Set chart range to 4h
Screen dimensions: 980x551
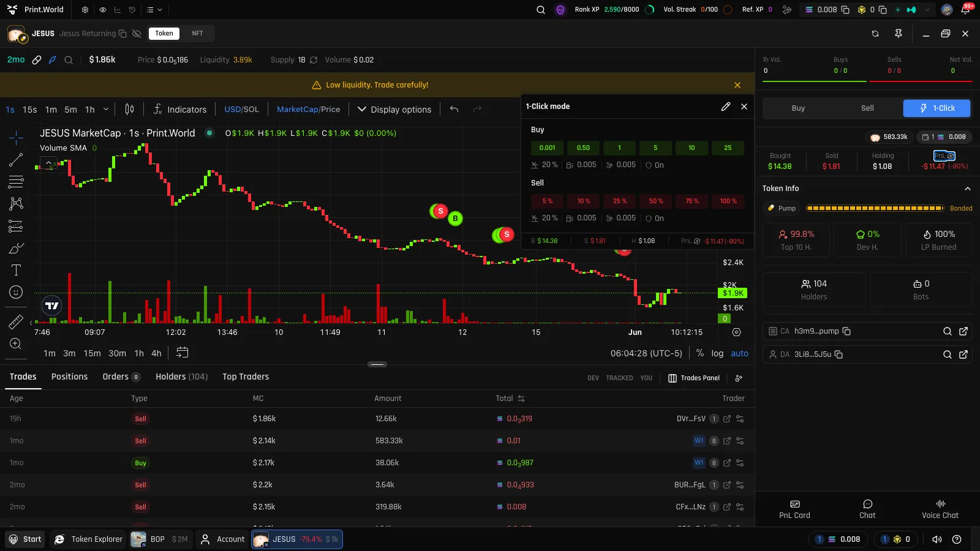(156, 353)
